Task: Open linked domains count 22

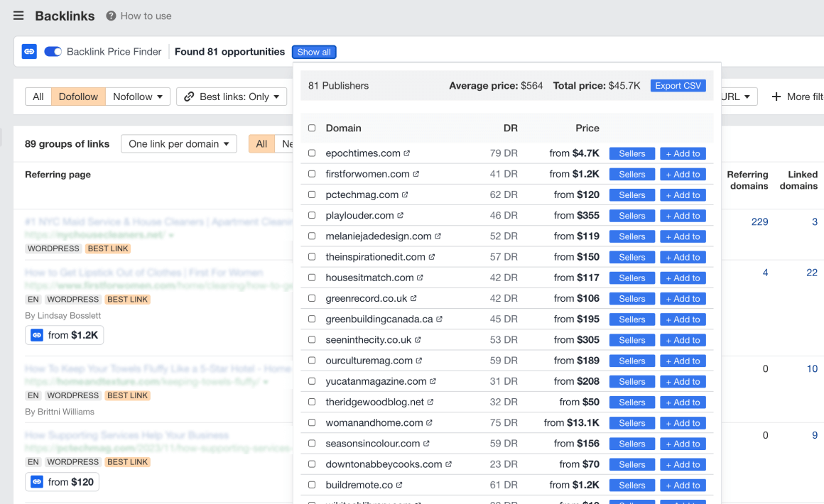Action: pyautogui.click(x=812, y=273)
